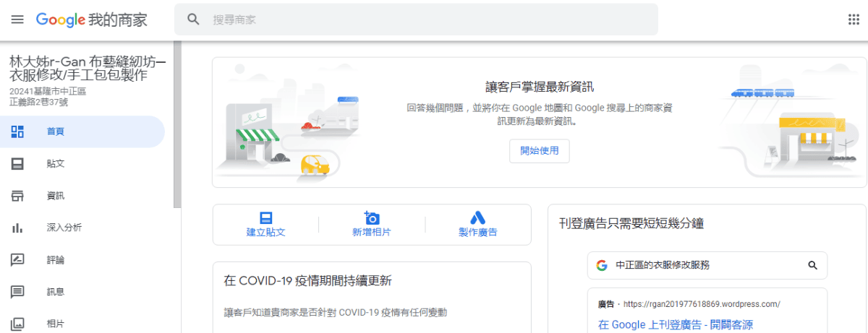Click the search magnifier icon

pyautogui.click(x=193, y=20)
